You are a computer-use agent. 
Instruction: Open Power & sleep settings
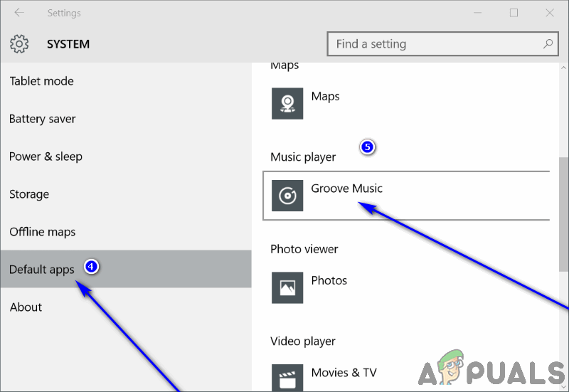tap(46, 157)
